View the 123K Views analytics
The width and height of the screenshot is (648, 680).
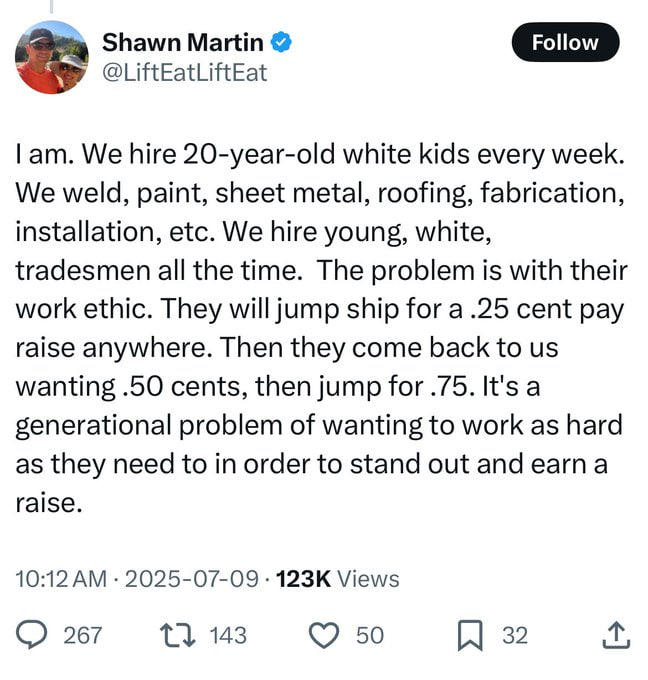pos(337,579)
